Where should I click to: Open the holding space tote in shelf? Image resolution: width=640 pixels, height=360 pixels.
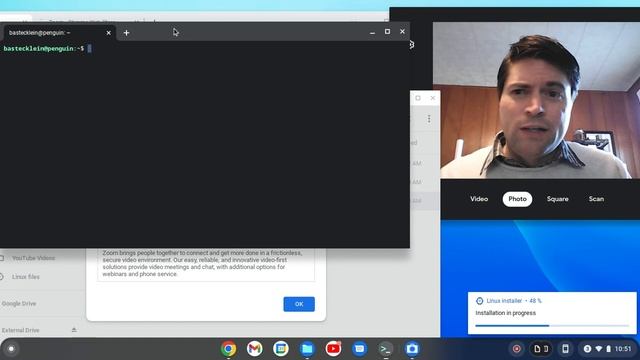pos(541,349)
